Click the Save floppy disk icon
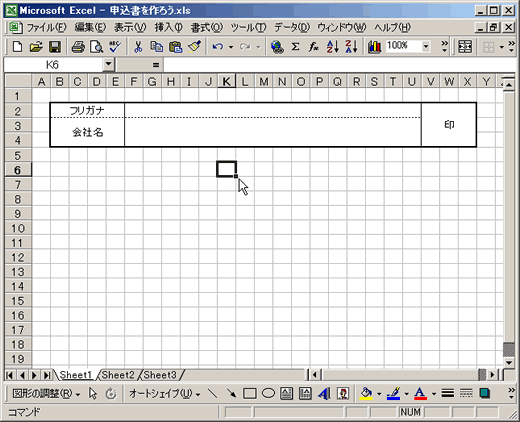This screenshot has width=520, height=422. pyautogui.click(x=55, y=47)
